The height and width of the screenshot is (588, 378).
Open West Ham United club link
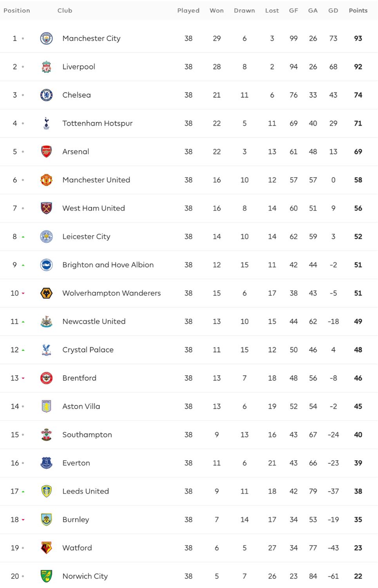pyautogui.click(x=94, y=208)
